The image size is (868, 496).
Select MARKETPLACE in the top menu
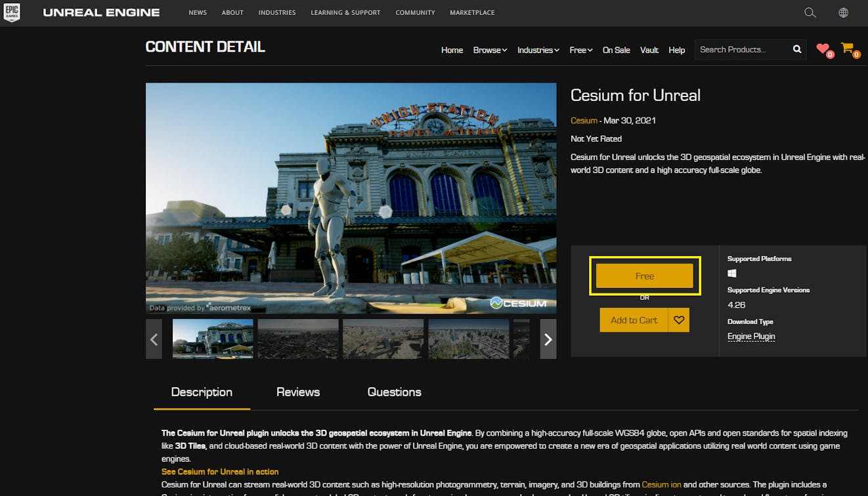coord(471,12)
